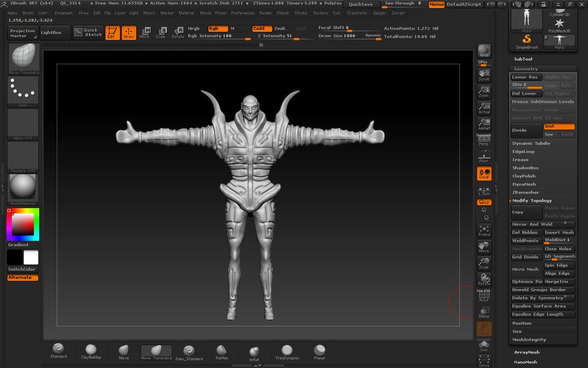The image size is (588, 368).
Task: Toggle the Smt smoothing option
Action: [559, 127]
